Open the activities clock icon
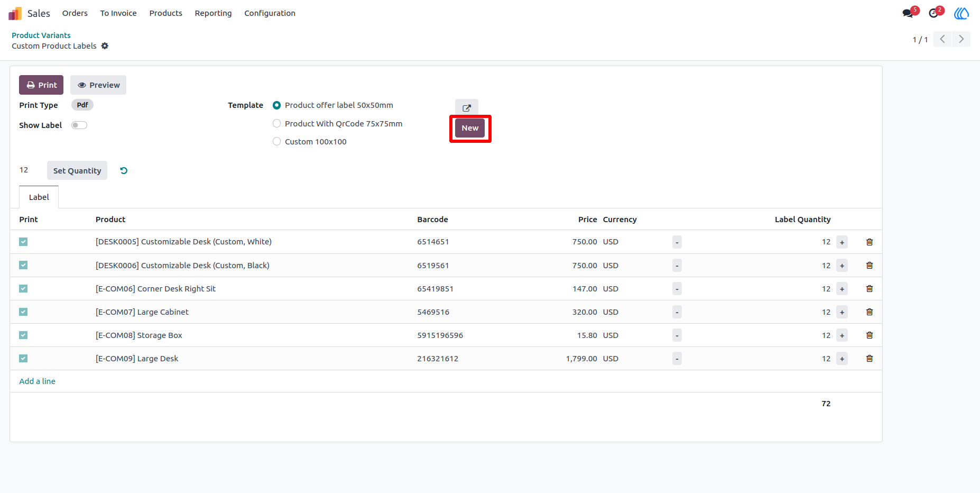Image resolution: width=980 pixels, height=493 pixels. pyautogui.click(x=934, y=13)
